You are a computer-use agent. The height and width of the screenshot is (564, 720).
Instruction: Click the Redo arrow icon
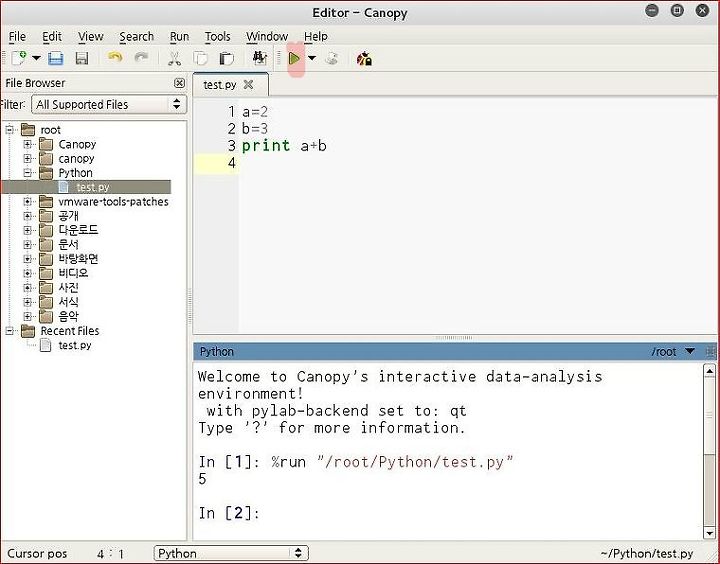[x=141, y=57]
